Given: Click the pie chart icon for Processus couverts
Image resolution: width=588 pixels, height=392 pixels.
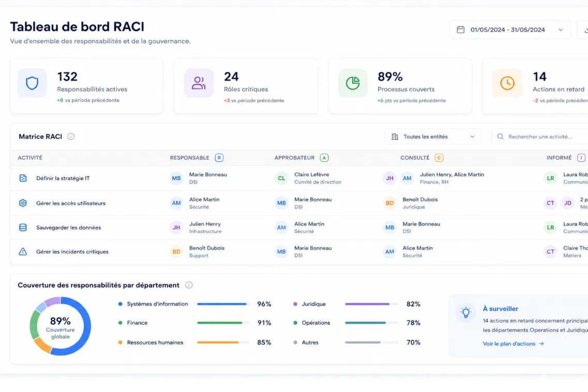Looking at the screenshot, I should 353,83.
